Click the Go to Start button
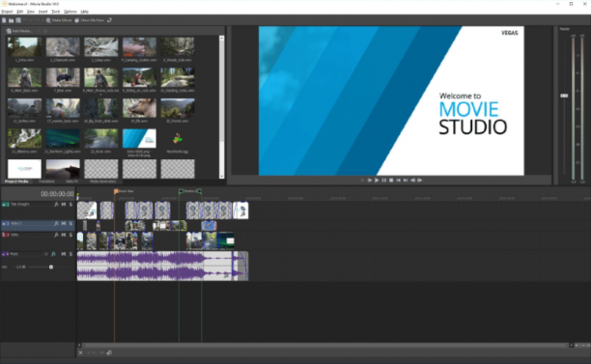The width and height of the screenshot is (591, 364). (399, 181)
